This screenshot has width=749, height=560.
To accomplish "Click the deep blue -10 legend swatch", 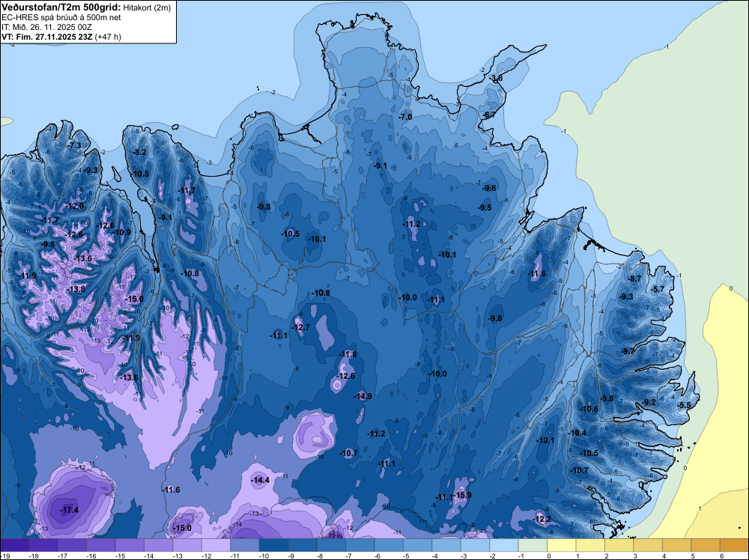I will click(x=273, y=545).
